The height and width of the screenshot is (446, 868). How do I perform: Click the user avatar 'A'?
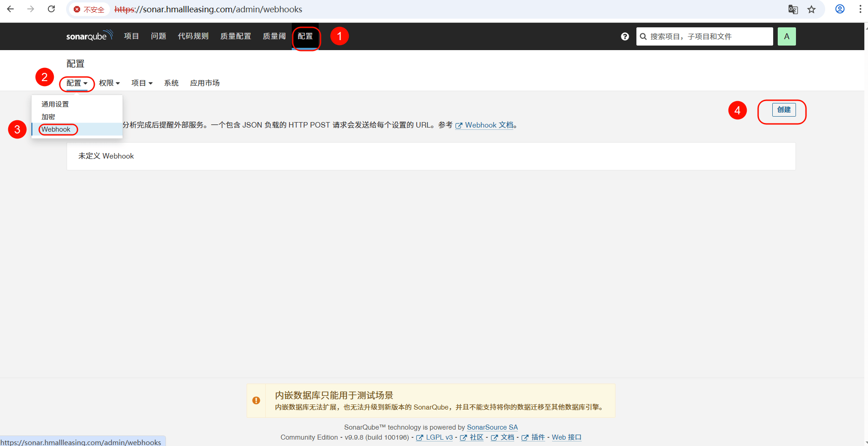click(786, 36)
